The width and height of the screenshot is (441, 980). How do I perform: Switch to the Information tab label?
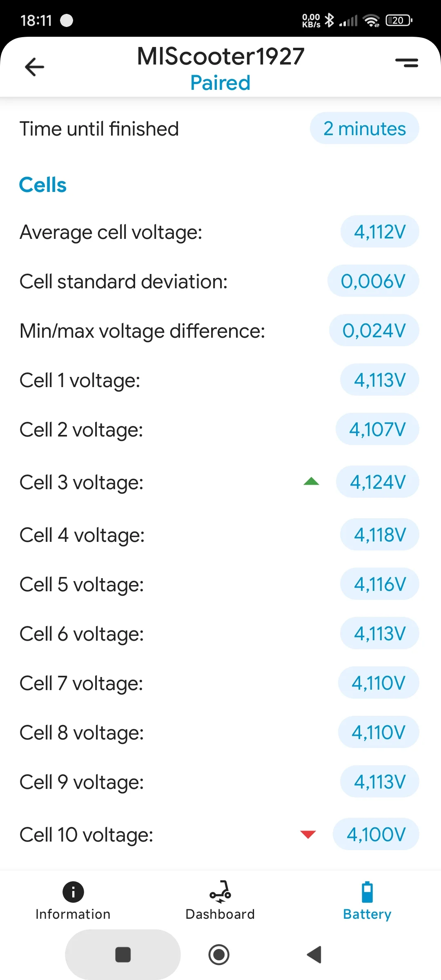tap(73, 914)
